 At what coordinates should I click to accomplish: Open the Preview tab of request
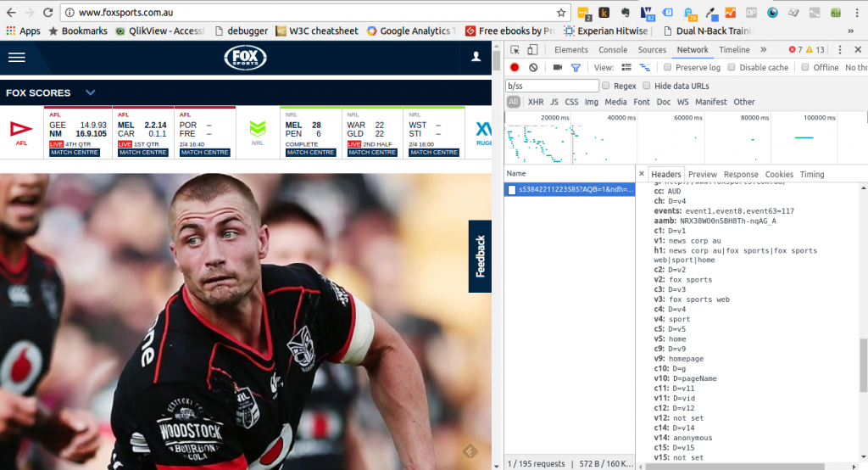click(703, 174)
